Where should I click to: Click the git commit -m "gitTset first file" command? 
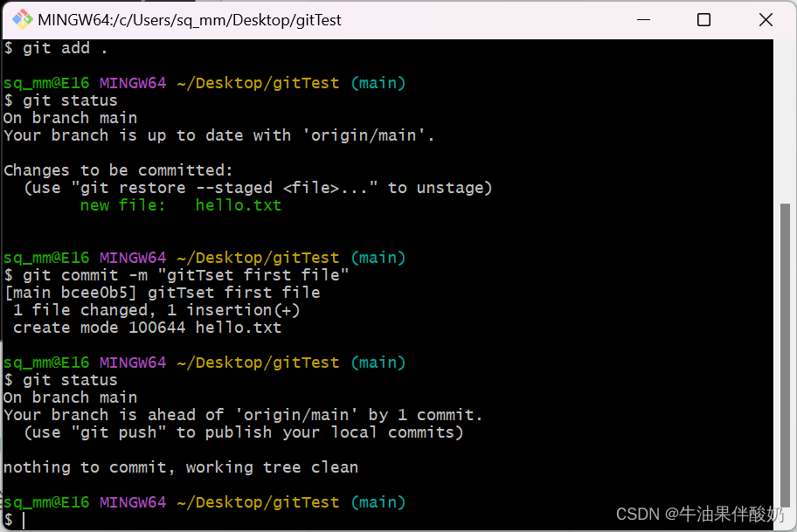(177, 275)
